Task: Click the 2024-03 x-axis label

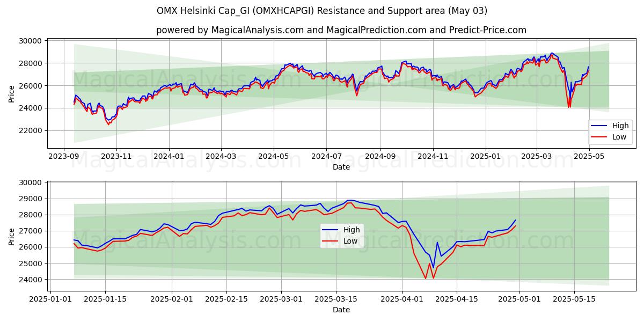Action: 221,156
